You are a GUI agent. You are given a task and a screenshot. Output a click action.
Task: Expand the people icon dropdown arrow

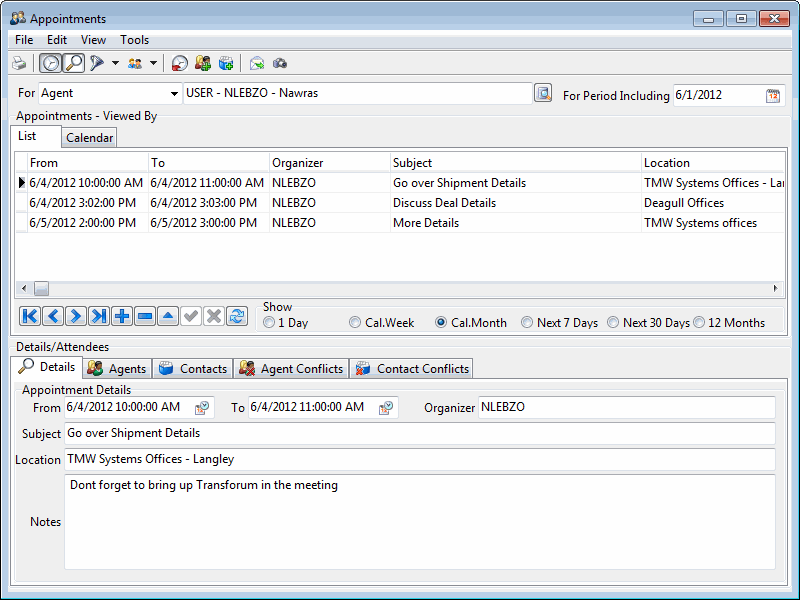(153, 63)
